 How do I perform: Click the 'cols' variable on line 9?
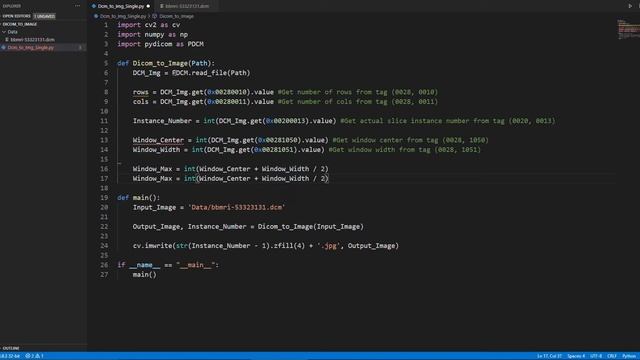pyautogui.click(x=140, y=102)
